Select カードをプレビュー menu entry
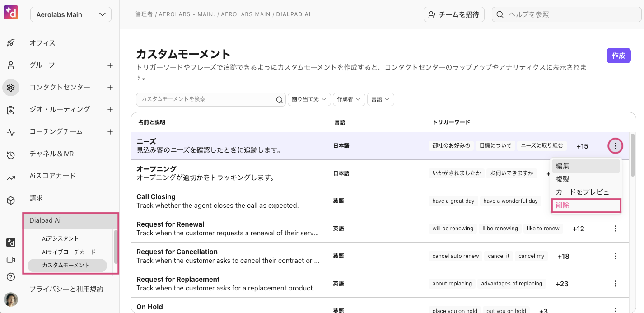The height and width of the screenshot is (313, 644). pos(586,192)
